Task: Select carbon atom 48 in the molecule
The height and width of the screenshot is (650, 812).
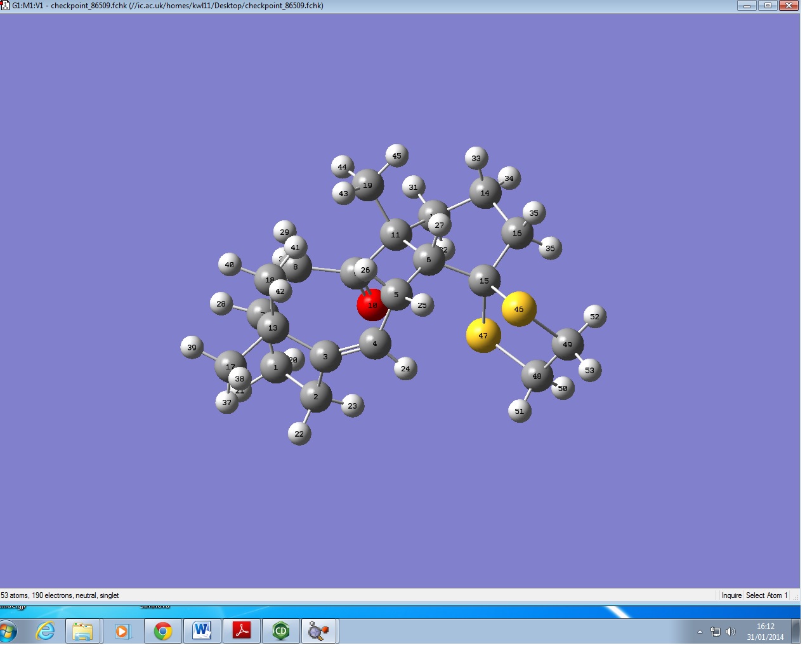Action: pyautogui.click(x=537, y=376)
